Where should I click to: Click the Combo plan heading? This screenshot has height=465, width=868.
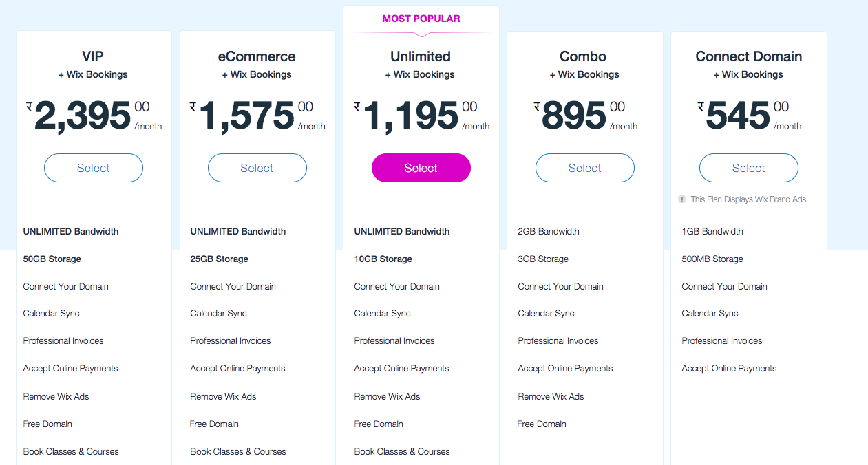pos(583,56)
